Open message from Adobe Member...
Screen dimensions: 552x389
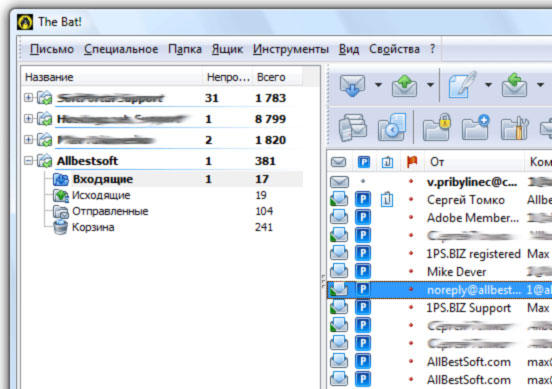473,218
